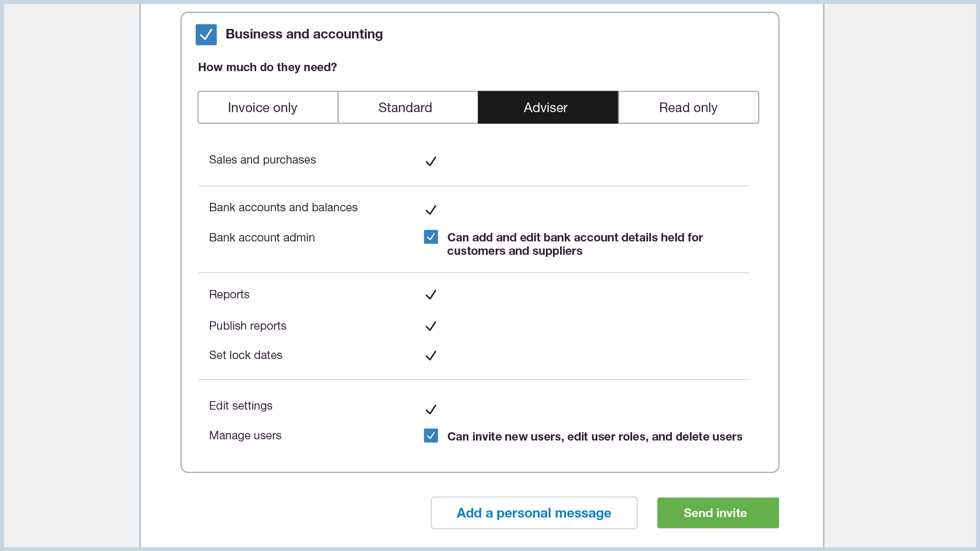The image size is (980, 551).
Task: Click the checkmark beside Publish reports
Action: (431, 326)
